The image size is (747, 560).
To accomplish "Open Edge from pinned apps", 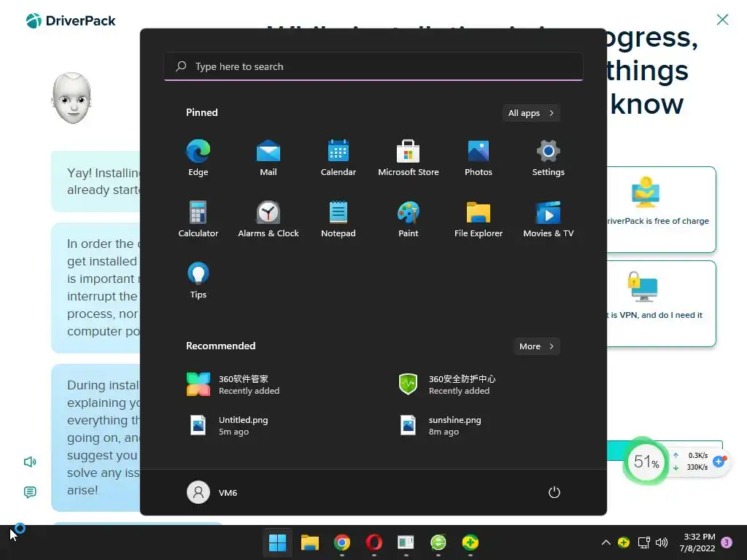I will click(x=198, y=157).
